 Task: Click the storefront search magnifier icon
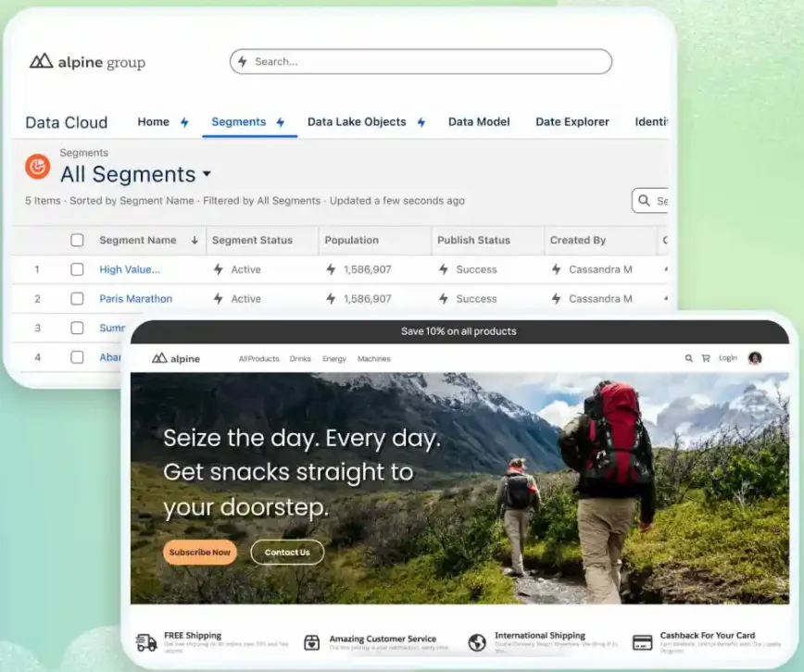pos(688,358)
